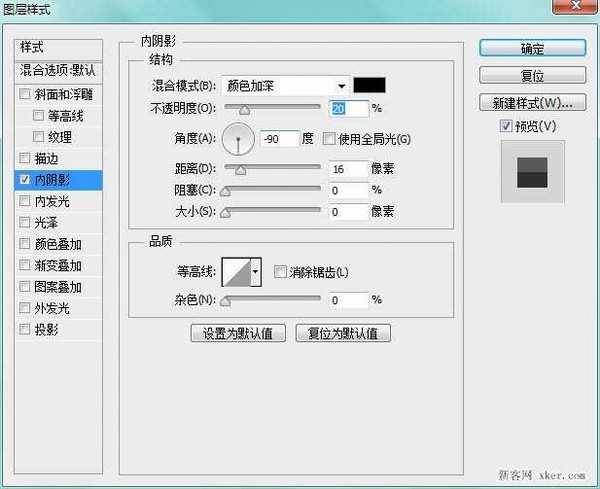Click the contour curve thumbnail

[x=237, y=272]
